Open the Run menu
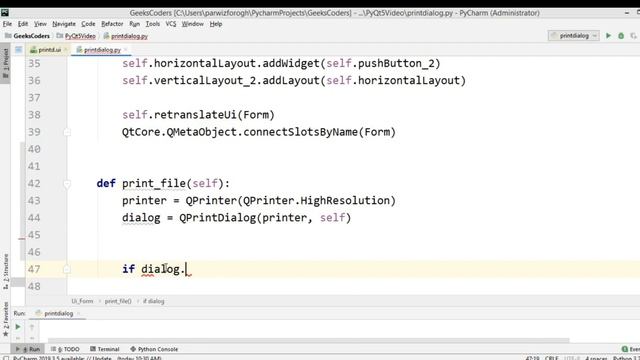 pos(134,24)
